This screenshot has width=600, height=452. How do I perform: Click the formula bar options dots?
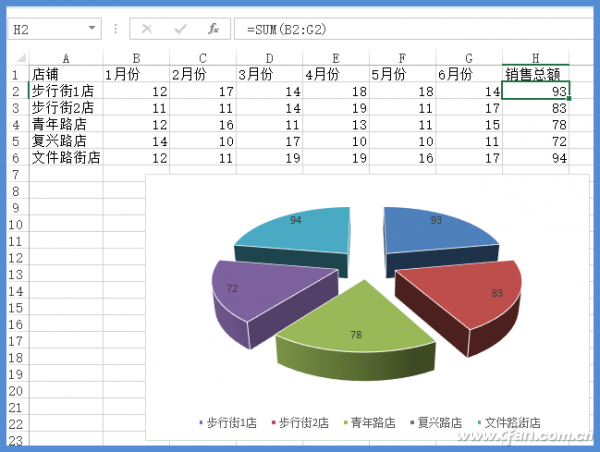116,29
